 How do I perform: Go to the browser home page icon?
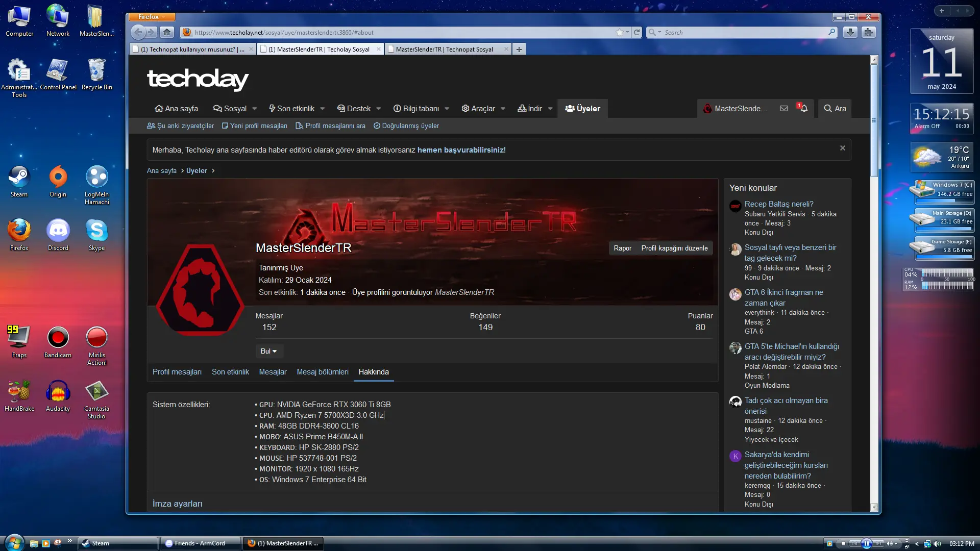(166, 32)
